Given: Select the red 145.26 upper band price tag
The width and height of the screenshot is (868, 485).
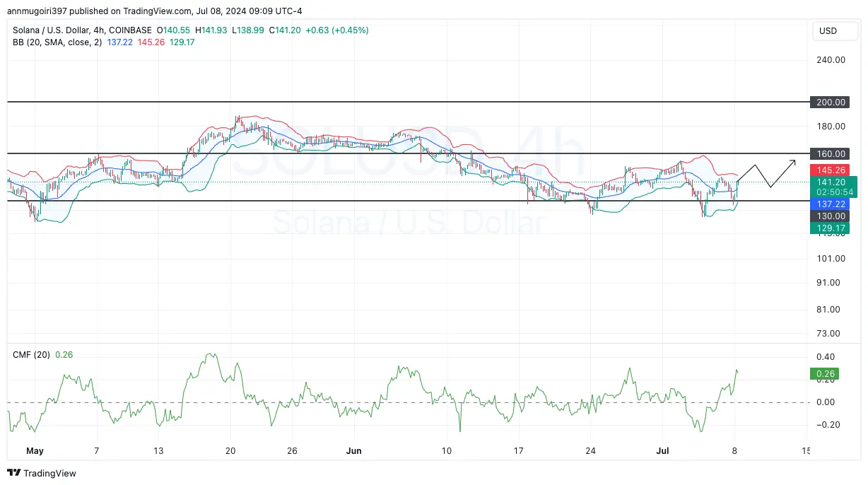Looking at the screenshot, I should 830,170.
